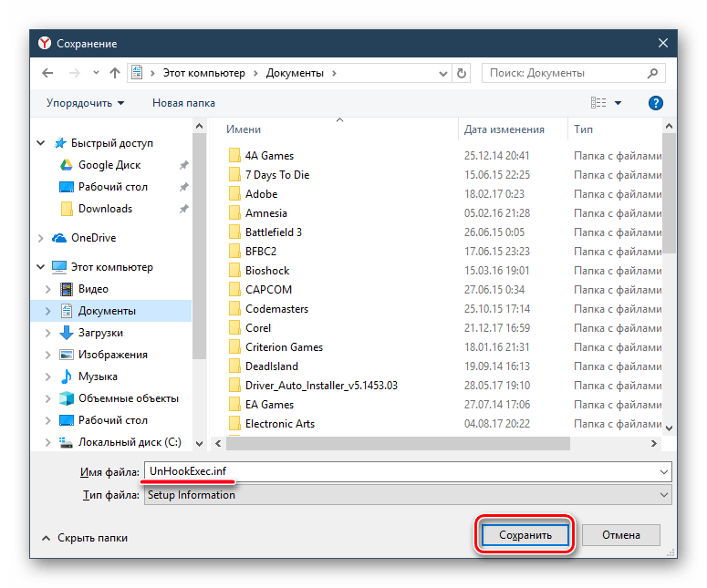The width and height of the screenshot is (707, 588).
Task: Close the Сохранение dialog
Action: click(x=662, y=43)
